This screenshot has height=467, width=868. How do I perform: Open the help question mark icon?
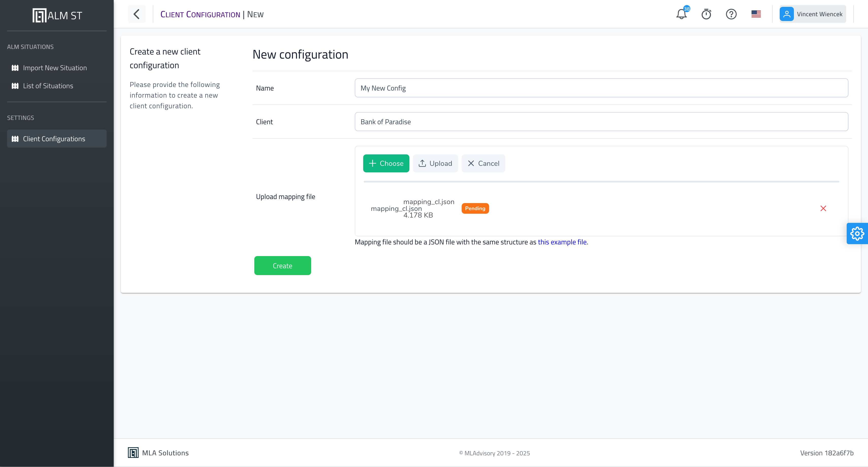coord(731,14)
